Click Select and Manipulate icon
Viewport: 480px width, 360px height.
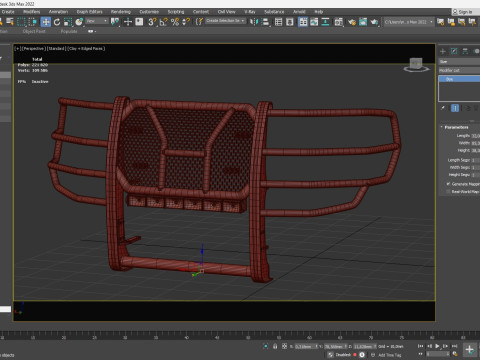pyautogui.click(x=128, y=22)
